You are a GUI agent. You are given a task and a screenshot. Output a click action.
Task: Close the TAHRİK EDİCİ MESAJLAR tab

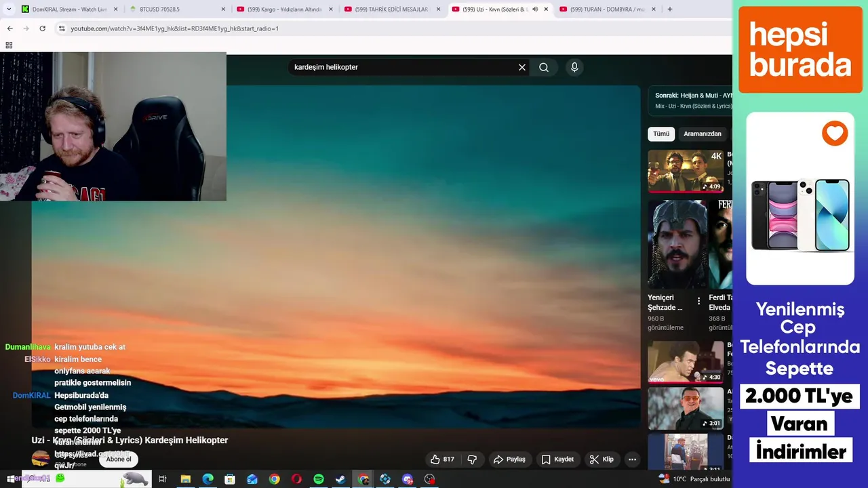click(x=438, y=9)
